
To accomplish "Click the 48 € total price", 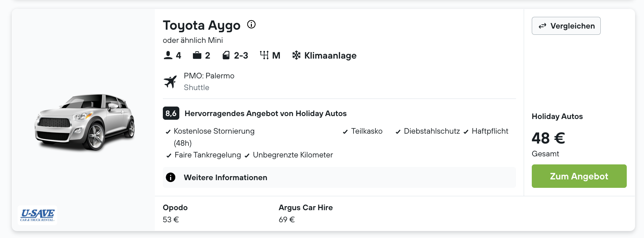I will (548, 138).
